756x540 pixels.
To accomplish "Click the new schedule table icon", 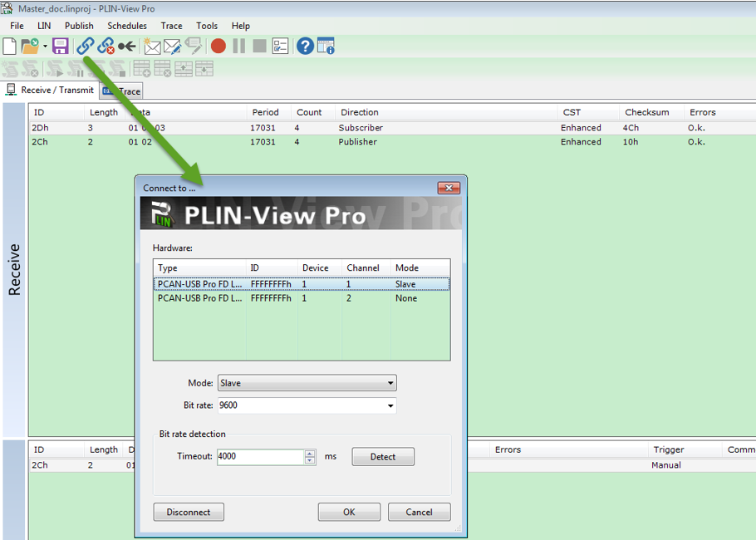I will 10,69.
